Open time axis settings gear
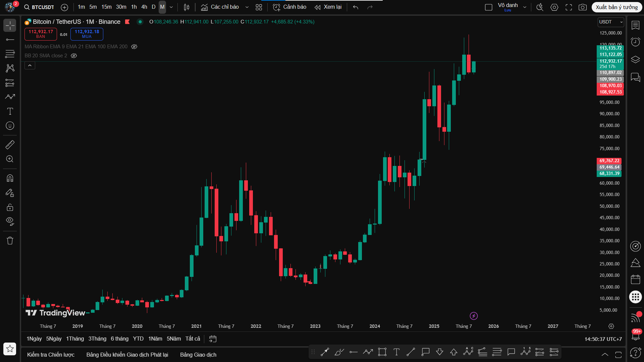This screenshot has width=644, height=362. tap(611, 326)
